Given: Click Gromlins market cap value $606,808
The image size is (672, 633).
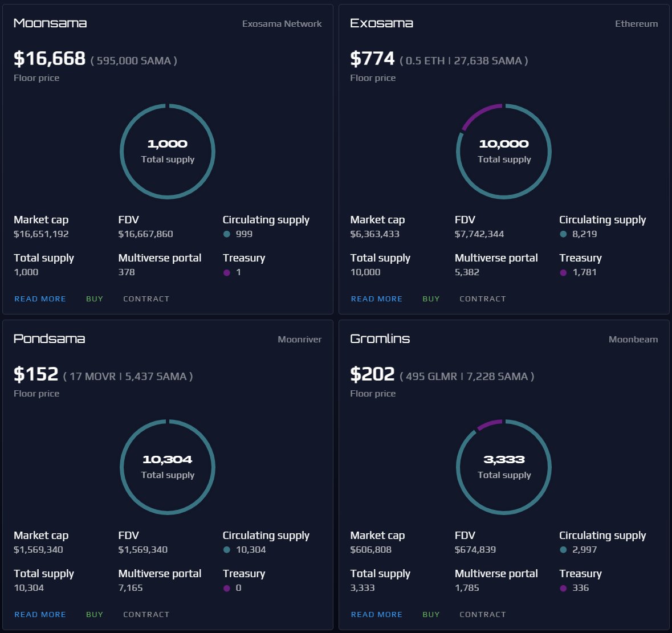Looking at the screenshot, I should click(x=370, y=549).
